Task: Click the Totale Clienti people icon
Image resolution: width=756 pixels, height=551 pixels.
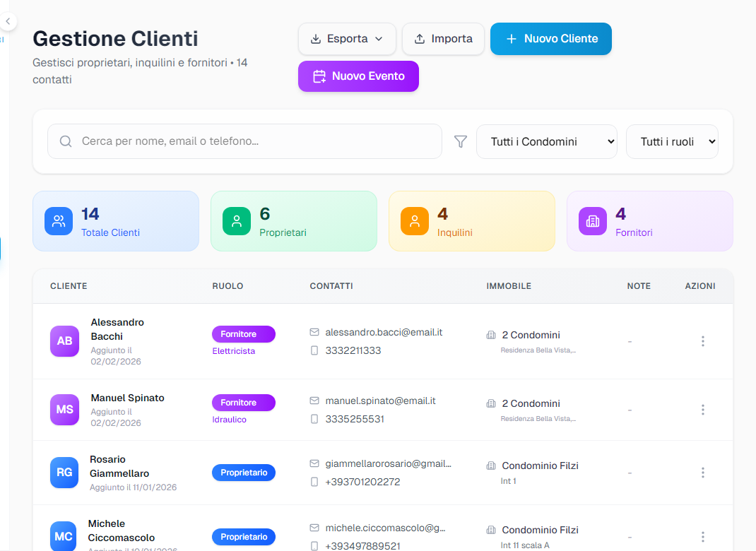Action: click(x=58, y=220)
